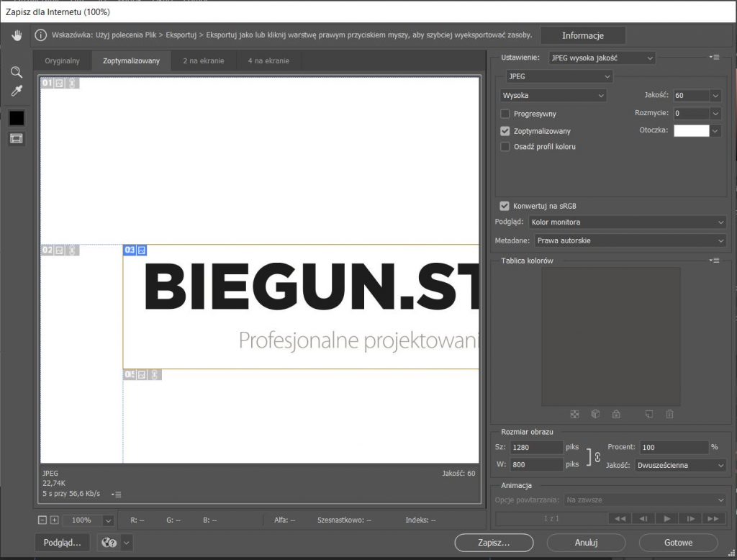Toggle the constrain proportions chain link icon
Viewport: 737px width, 560px height.
(x=597, y=457)
